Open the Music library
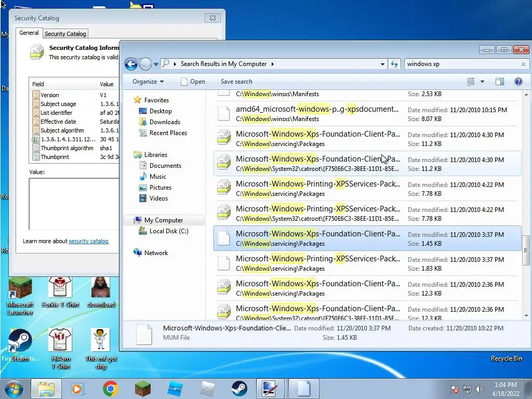532x399 pixels. coord(153,176)
